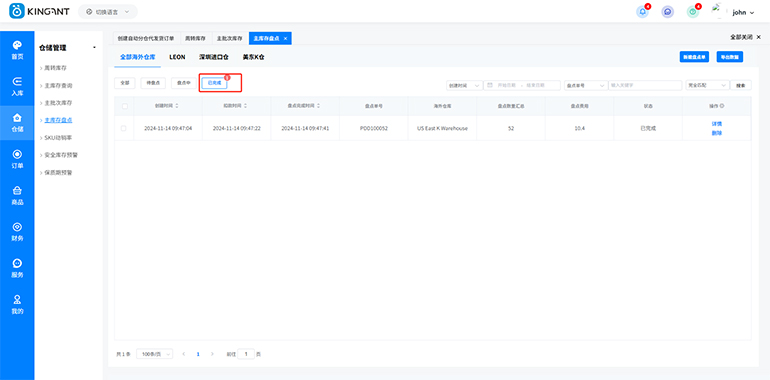Go to the 入库 inbound sidebar icon

[17, 86]
